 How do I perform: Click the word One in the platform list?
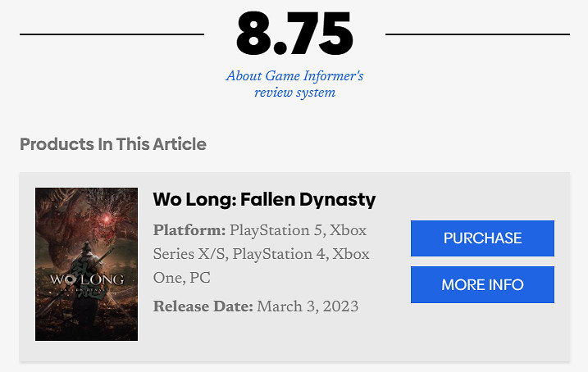coord(167,279)
